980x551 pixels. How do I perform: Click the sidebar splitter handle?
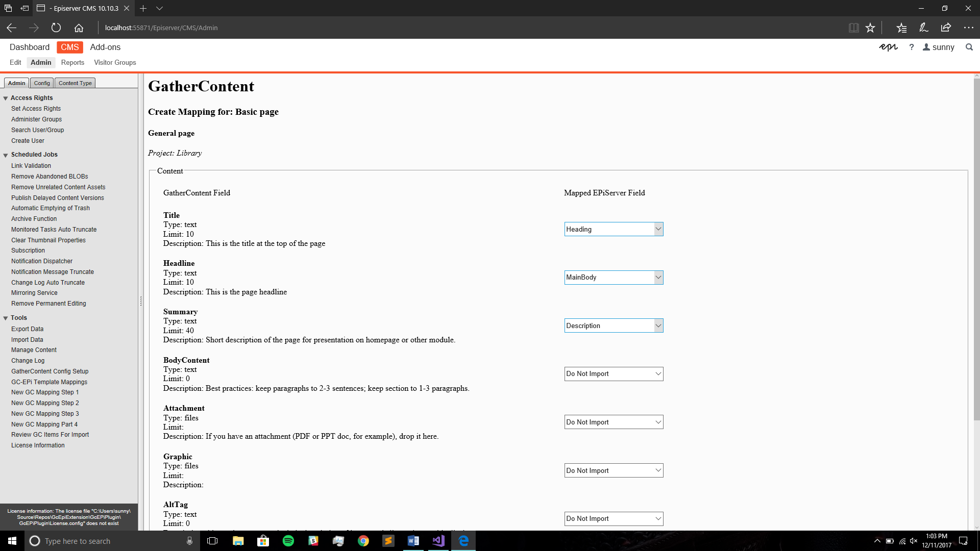(141, 301)
